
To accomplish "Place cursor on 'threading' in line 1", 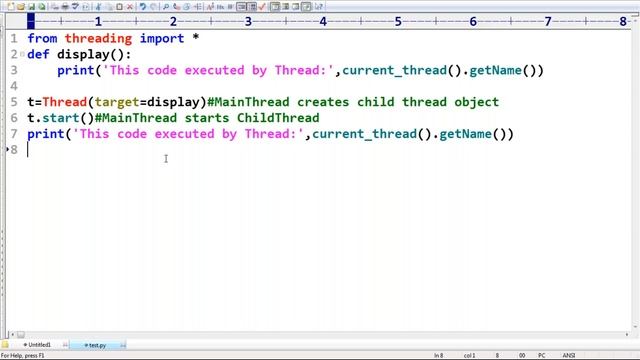I will click(x=98, y=38).
